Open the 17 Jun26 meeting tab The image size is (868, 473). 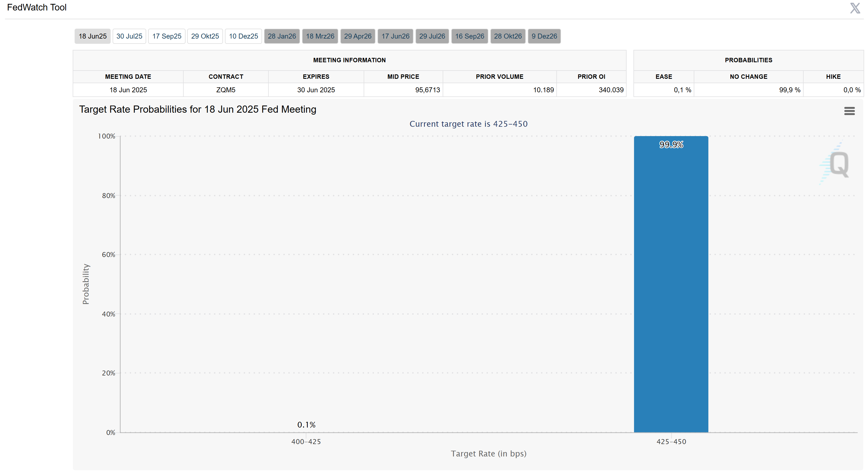[395, 36]
